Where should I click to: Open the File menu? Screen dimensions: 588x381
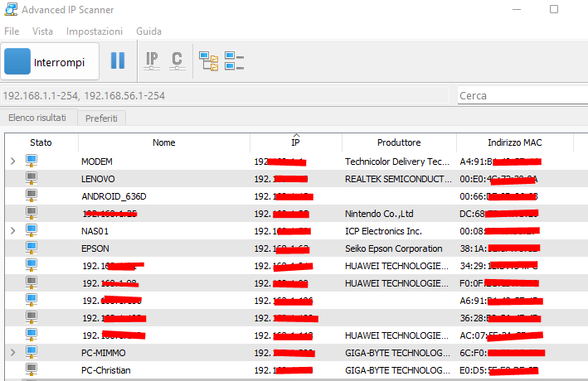point(12,31)
